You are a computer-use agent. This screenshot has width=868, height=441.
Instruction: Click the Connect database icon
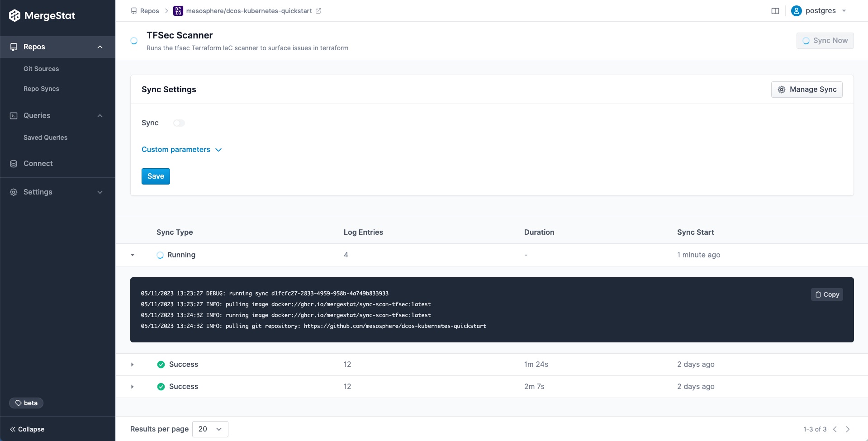[14, 164]
